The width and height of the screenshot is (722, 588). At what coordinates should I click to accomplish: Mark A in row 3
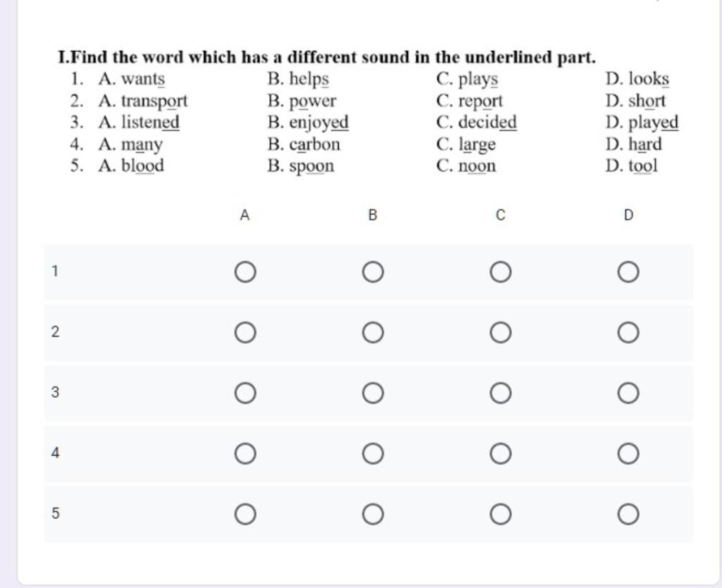pyautogui.click(x=245, y=393)
